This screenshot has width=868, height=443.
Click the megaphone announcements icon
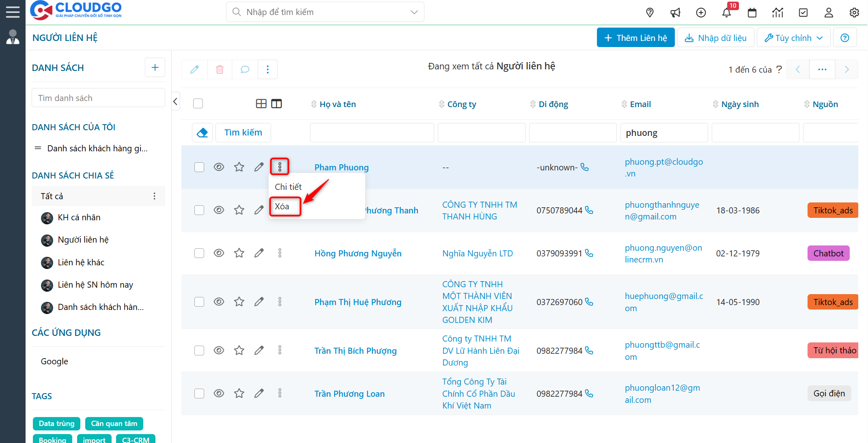[676, 13]
